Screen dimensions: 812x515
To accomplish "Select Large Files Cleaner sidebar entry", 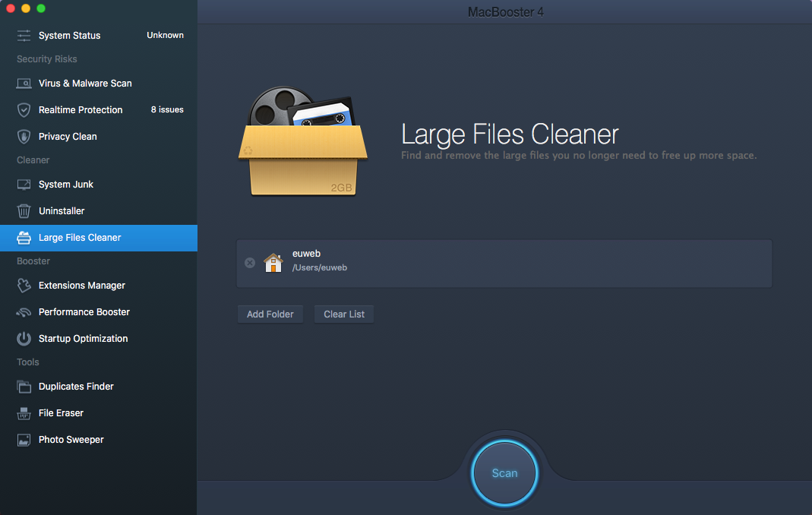I will click(99, 238).
